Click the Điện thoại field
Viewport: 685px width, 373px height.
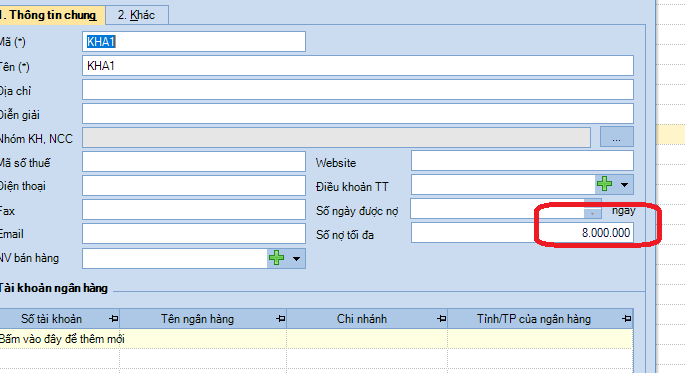pos(194,185)
